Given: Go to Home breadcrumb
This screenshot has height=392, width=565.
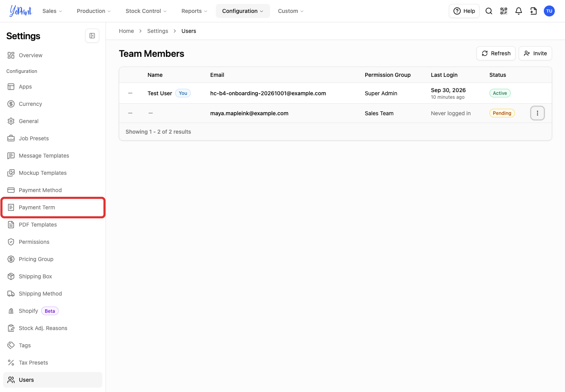Looking at the screenshot, I should coord(126,31).
